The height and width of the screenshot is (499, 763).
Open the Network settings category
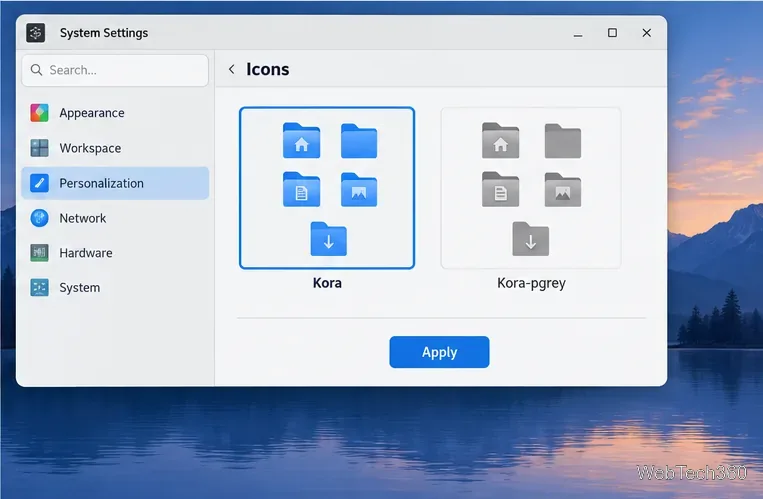tap(115, 218)
